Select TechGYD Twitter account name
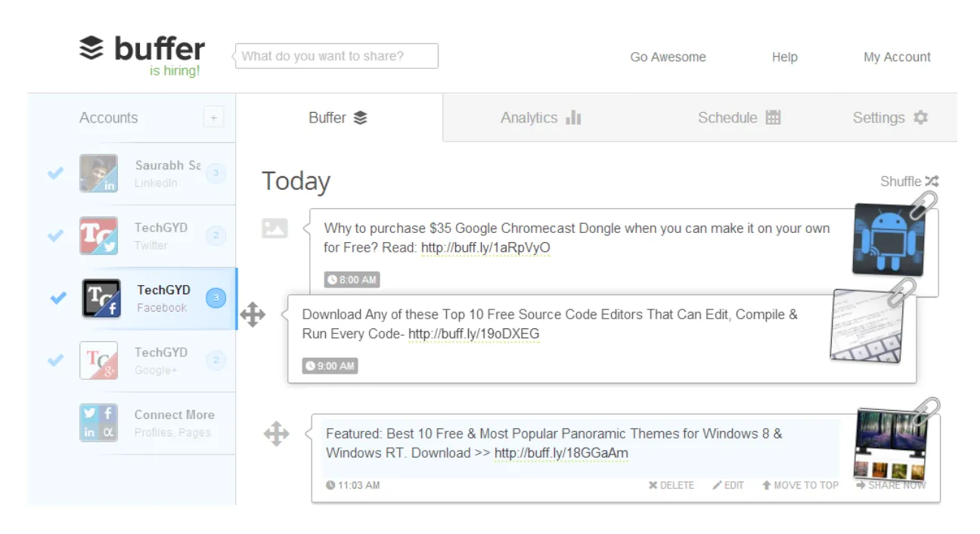This screenshot has width=980, height=534. point(161,228)
